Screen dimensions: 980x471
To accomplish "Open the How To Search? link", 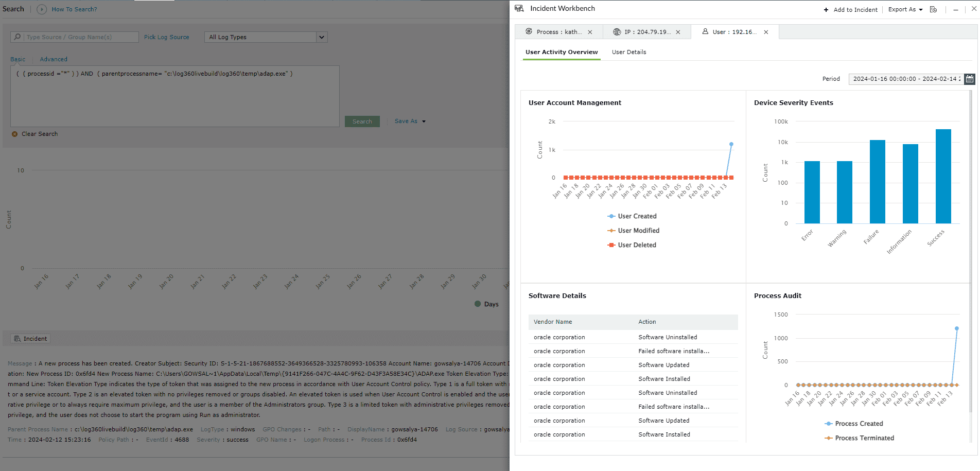I will click(x=74, y=9).
